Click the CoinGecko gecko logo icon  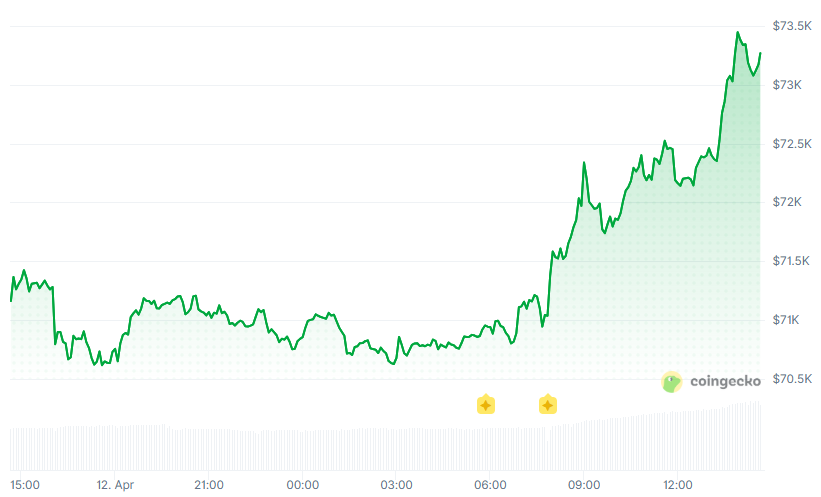click(672, 381)
